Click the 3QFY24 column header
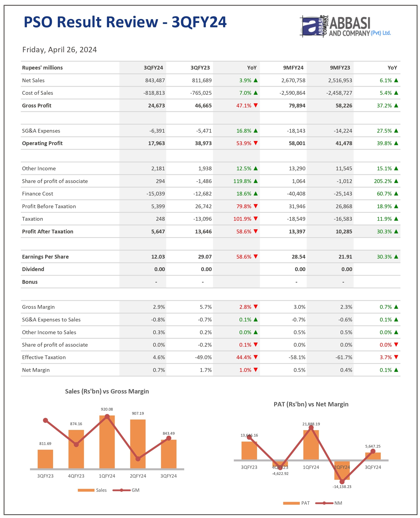This screenshot has width=420, height=518. click(153, 68)
